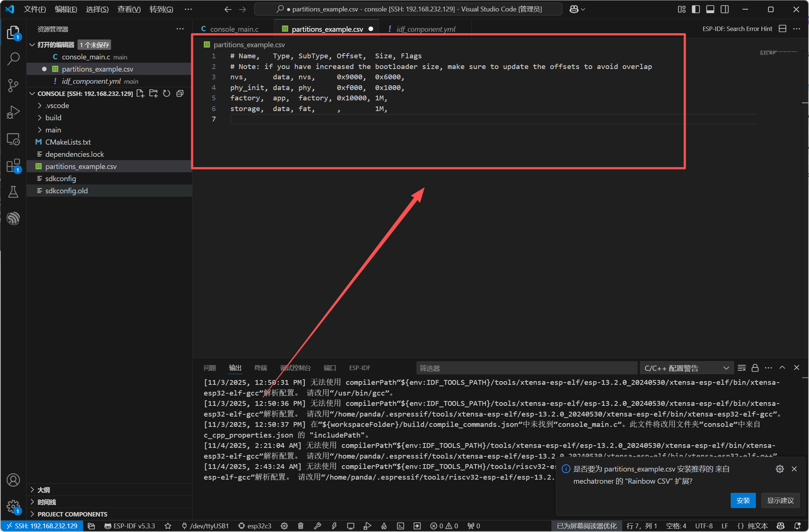Click the 显示建议 button
Screen dimensions: 809x532
pos(780,500)
